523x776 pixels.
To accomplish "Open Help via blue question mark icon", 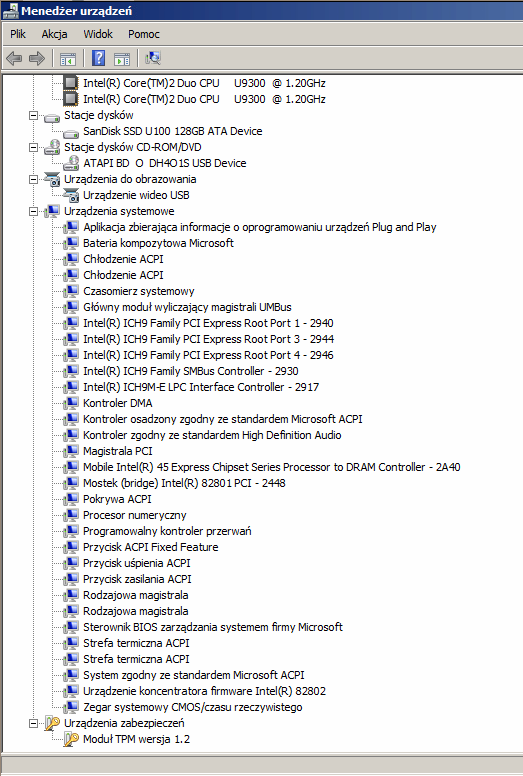I will (98, 58).
